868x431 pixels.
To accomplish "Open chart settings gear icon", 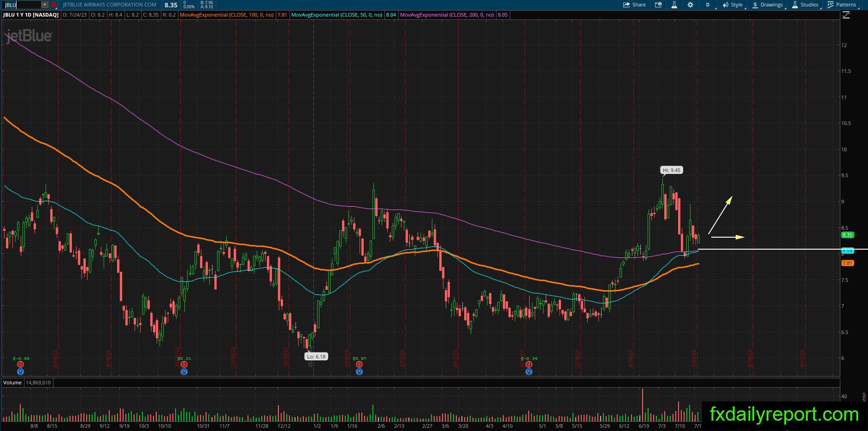I will point(690,5).
